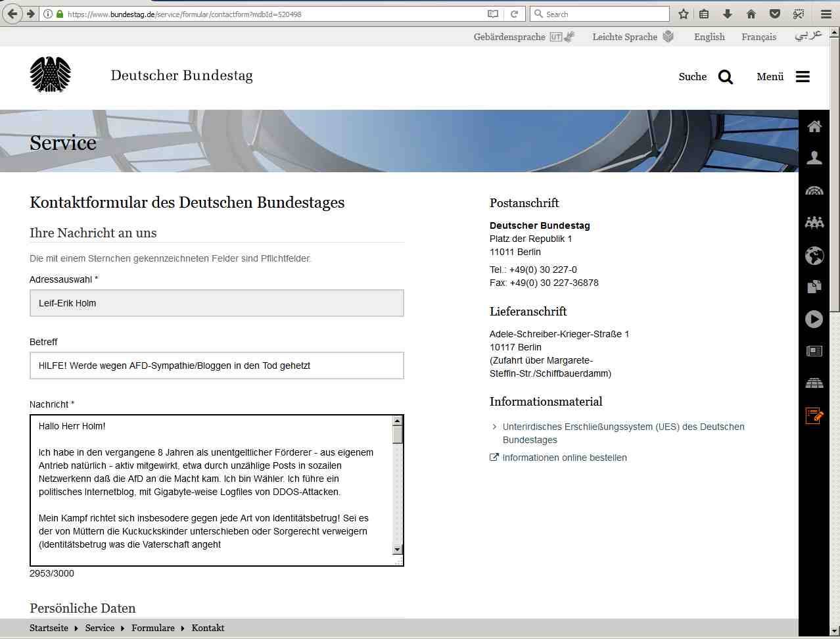Image resolution: width=840 pixels, height=639 pixels.
Task: Click the Nachricht text area scrollbar thumb
Action: pos(397,435)
